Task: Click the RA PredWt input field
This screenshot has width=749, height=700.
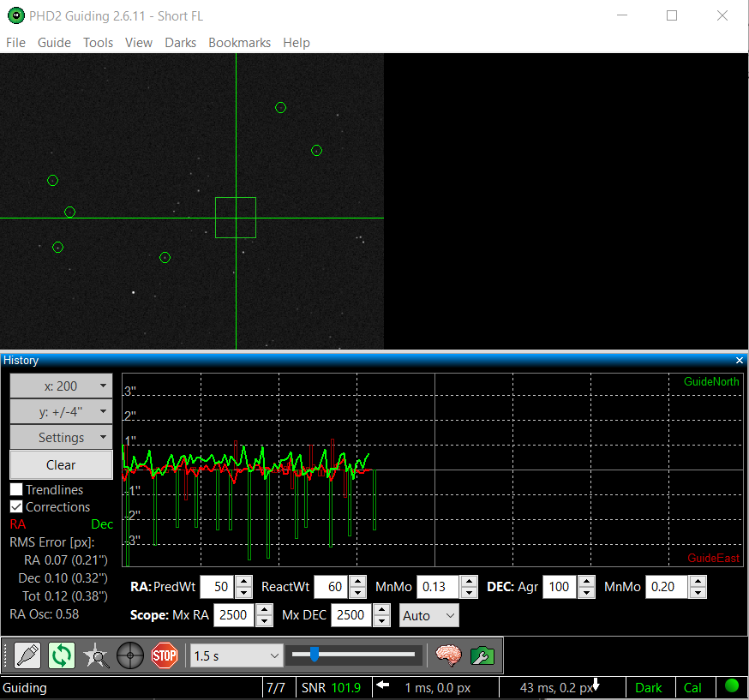Action: tap(222, 587)
